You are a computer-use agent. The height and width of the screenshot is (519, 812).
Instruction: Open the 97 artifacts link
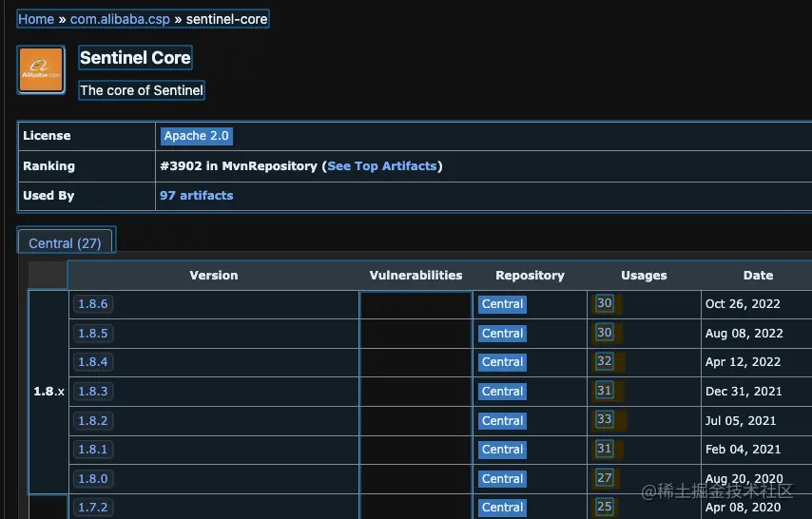click(x=196, y=195)
